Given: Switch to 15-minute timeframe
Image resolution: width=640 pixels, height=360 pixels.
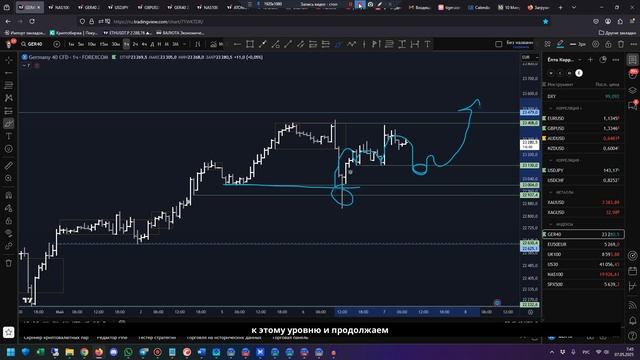Looking at the screenshot, I should coord(104,44).
